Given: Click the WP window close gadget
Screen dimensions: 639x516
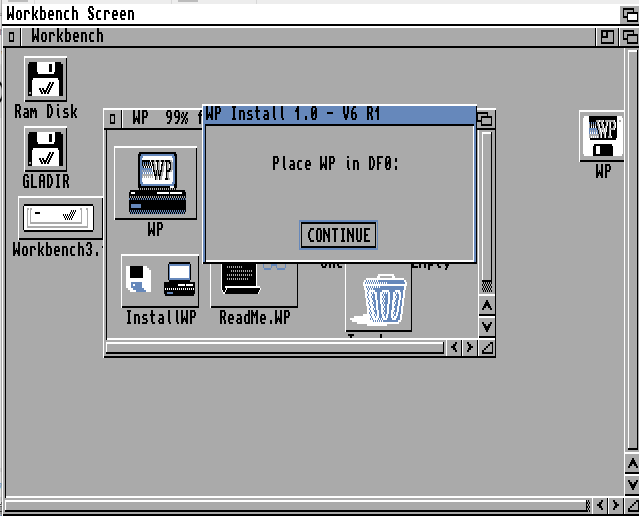Looking at the screenshot, I should tap(112, 119).
